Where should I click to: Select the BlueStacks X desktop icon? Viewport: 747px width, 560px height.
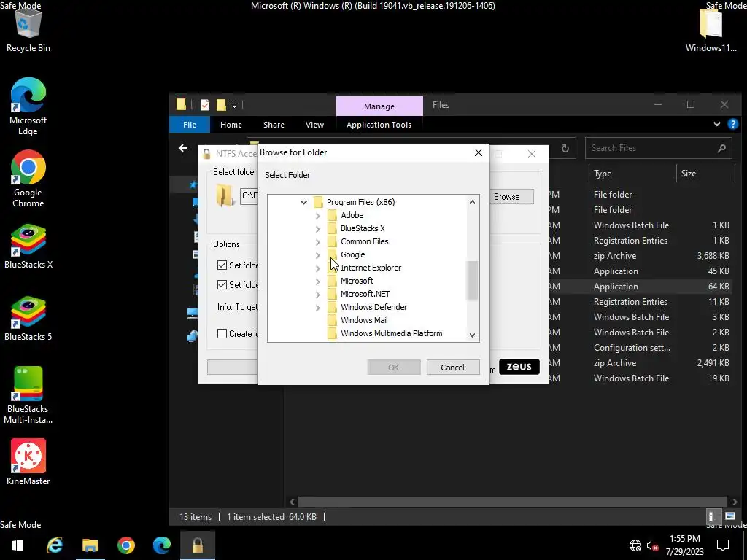pyautogui.click(x=28, y=246)
